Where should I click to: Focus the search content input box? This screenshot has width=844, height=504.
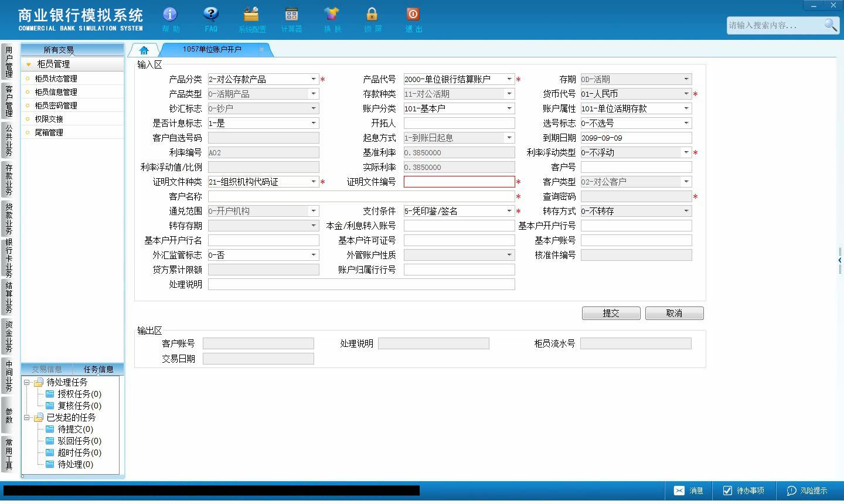click(775, 25)
